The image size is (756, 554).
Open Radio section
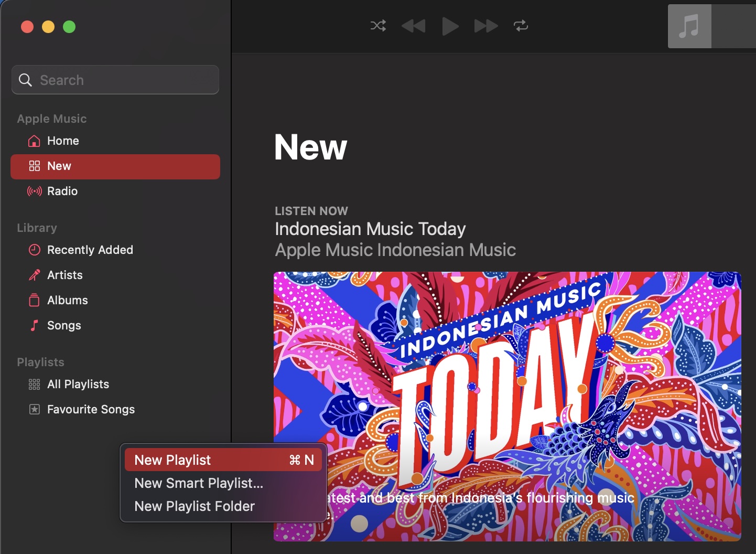[115, 191]
